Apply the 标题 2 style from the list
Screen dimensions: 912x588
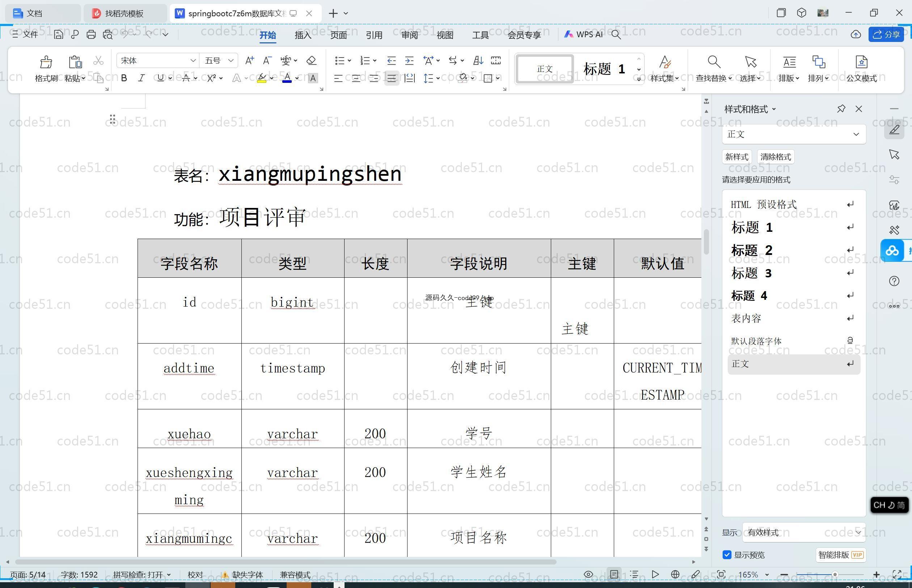794,250
